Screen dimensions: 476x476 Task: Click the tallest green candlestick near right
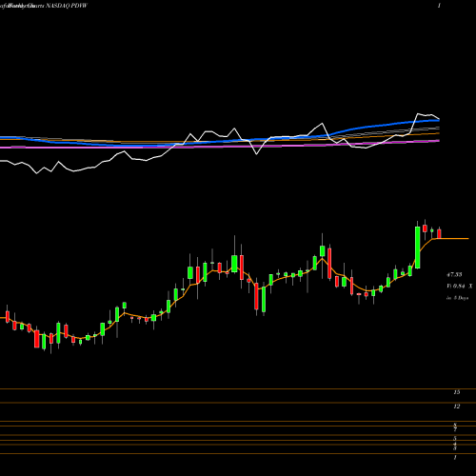[x=418, y=248]
